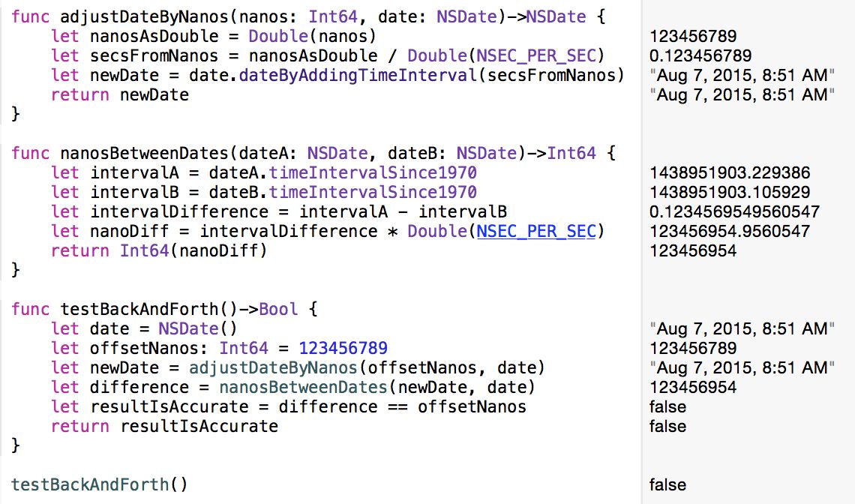Click the 'return resultIsAccurate' statement
The height and width of the screenshot is (504, 855).
pyautogui.click(x=165, y=426)
